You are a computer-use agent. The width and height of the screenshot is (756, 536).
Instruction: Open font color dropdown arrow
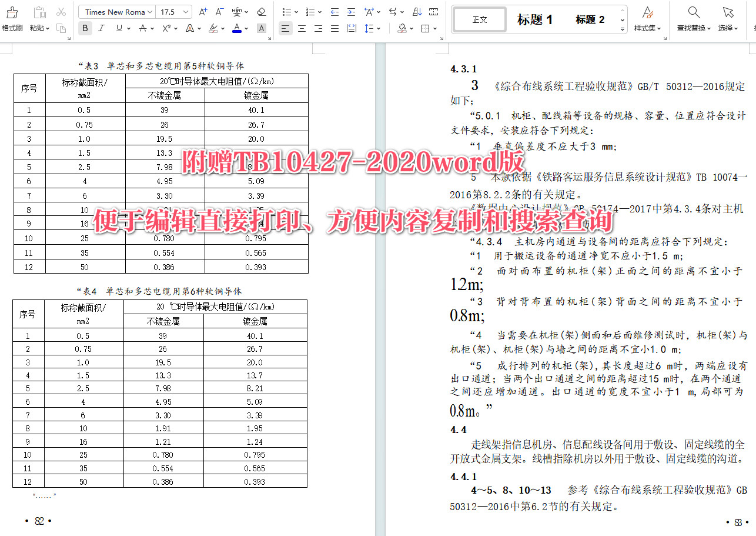click(x=246, y=28)
